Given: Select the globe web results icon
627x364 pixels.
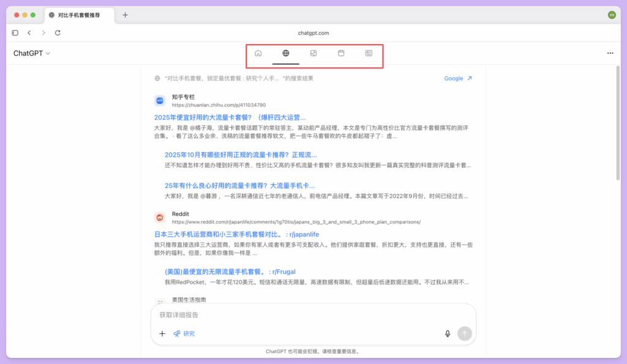Looking at the screenshot, I should pos(285,54).
